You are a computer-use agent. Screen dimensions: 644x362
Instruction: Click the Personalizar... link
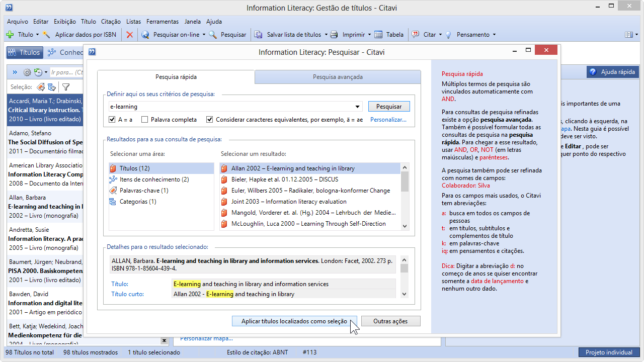[x=388, y=120]
